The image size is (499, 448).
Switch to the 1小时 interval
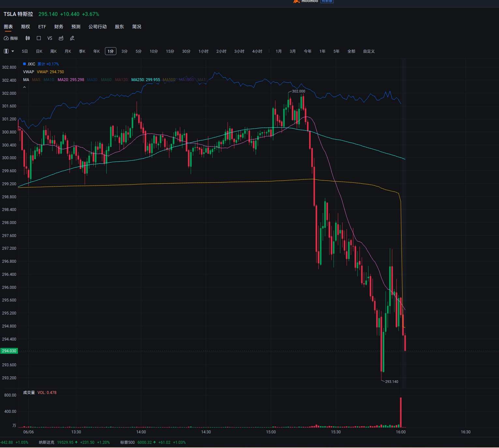tap(203, 51)
